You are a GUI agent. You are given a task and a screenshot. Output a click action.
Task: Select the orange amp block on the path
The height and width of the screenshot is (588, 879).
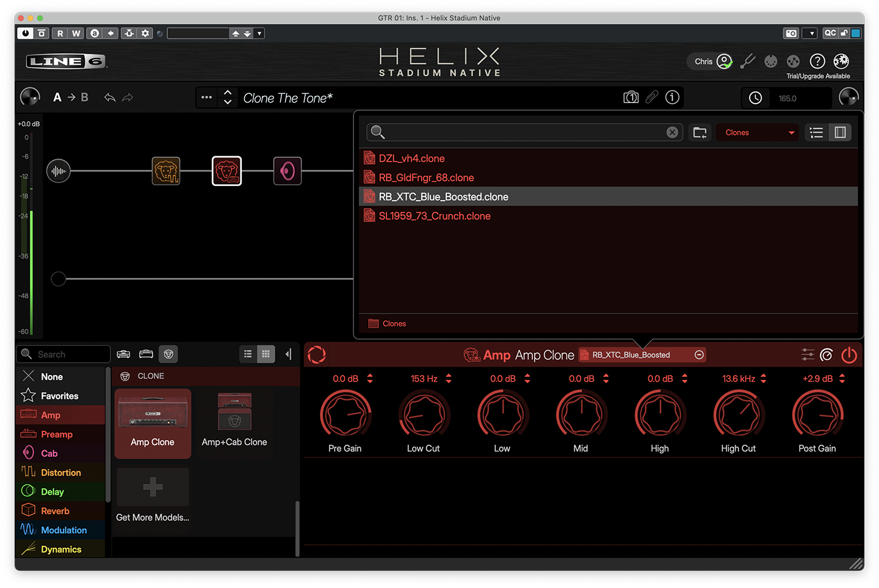(166, 171)
